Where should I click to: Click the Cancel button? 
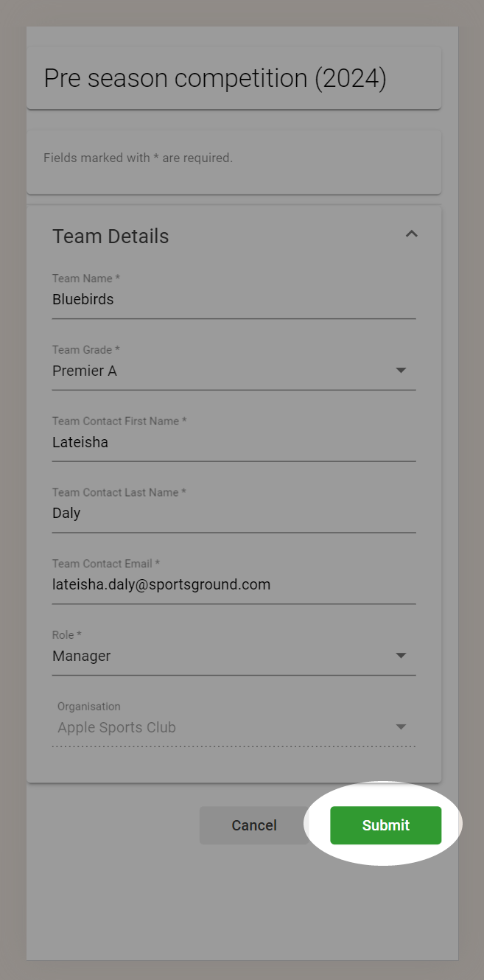(x=254, y=825)
